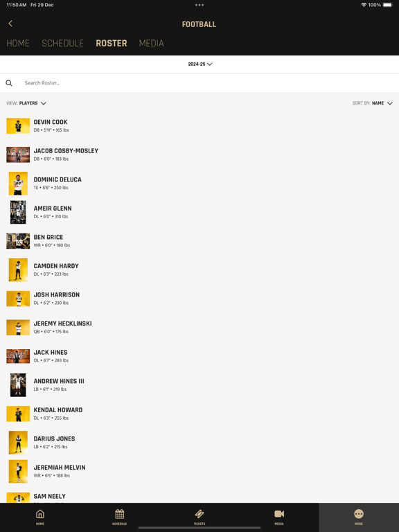
Task: Select Dominic DeLuca player name
Action: 57,179
